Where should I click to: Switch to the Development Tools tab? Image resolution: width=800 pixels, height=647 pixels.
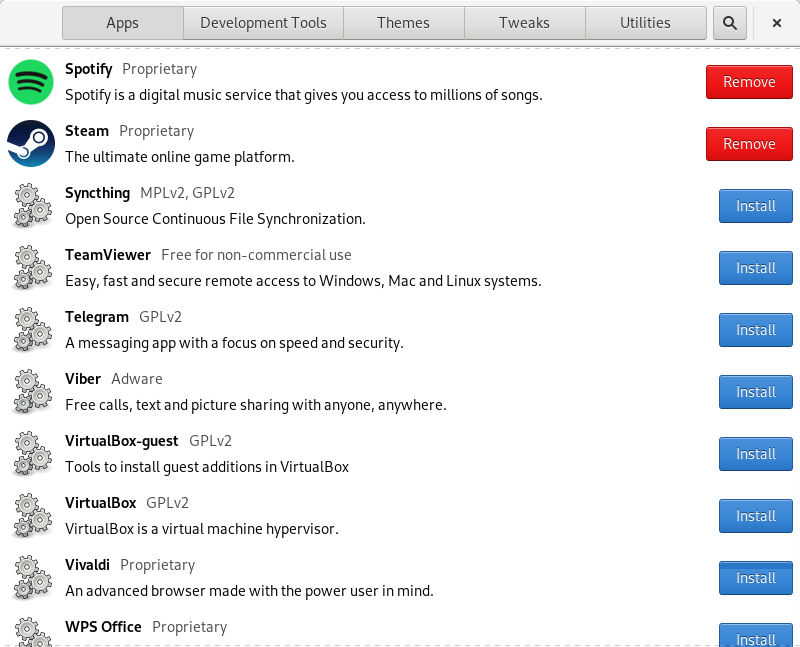[x=263, y=23]
